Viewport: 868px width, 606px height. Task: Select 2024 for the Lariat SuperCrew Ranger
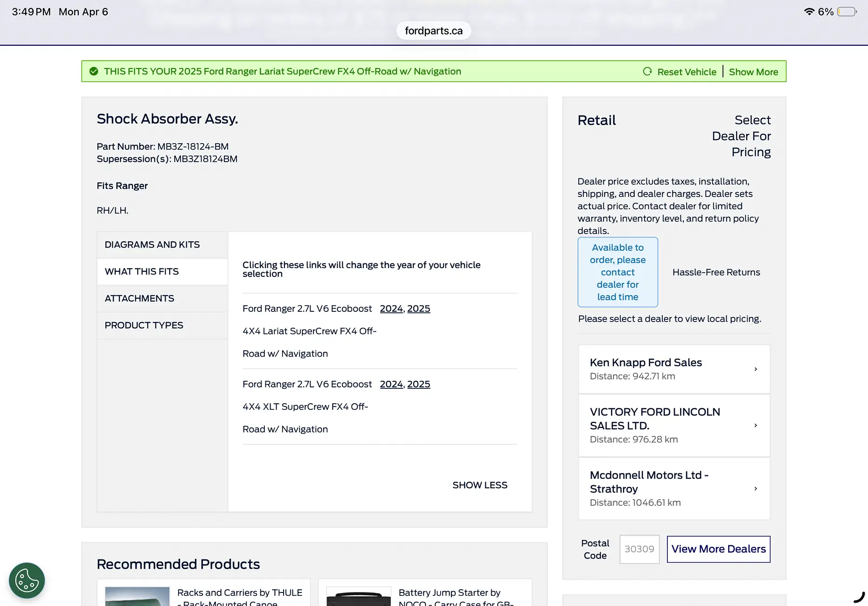[x=391, y=309]
